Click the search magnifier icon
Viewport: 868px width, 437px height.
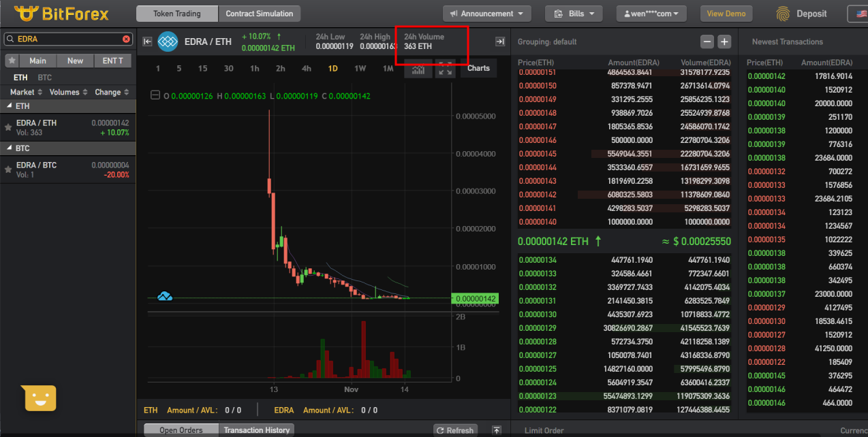(x=11, y=39)
